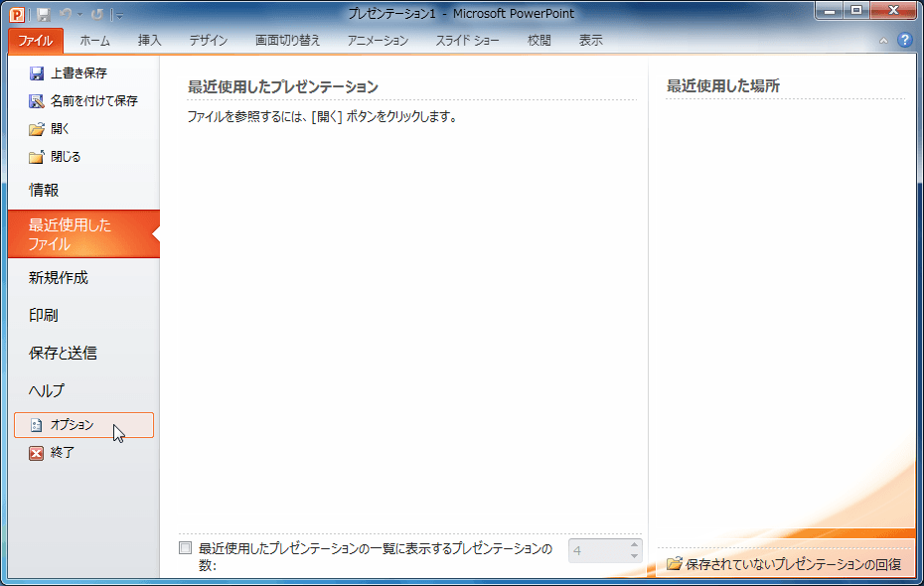Viewport: 924px width, 586px height.
Task: Open the アニメーション tab
Action: click(x=378, y=41)
